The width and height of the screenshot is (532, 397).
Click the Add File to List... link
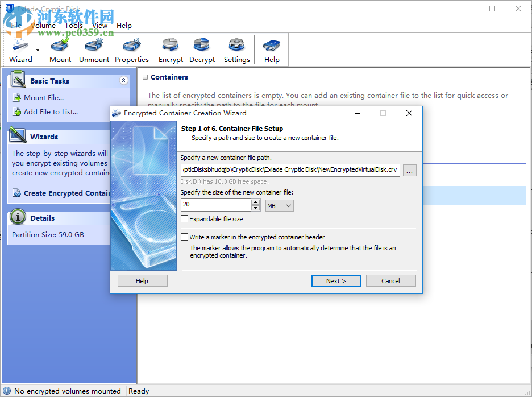point(51,111)
